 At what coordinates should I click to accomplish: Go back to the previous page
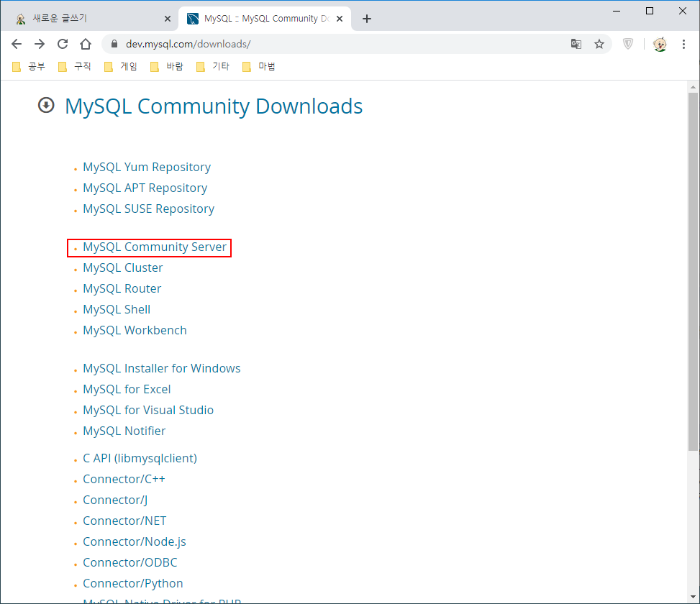[17, 44]
